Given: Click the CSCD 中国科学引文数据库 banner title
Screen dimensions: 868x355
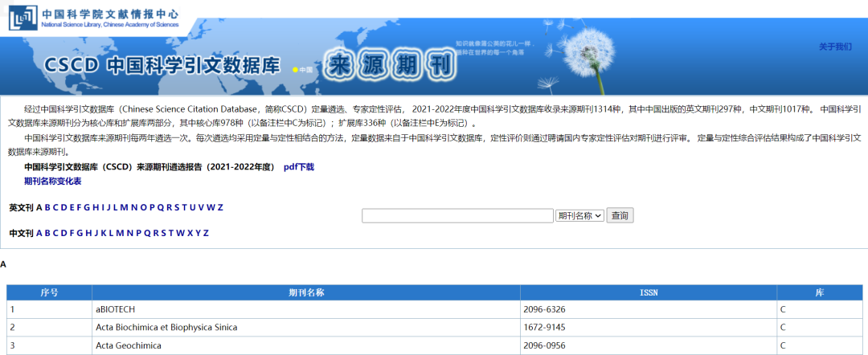Looking at the screenshot, I should click(x=162, y=66).
